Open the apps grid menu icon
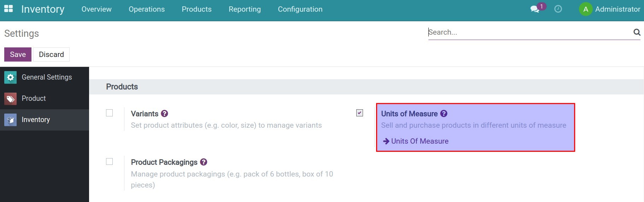Image resolution: width=644 pixels, height=202 pixels. pos(8,9)
